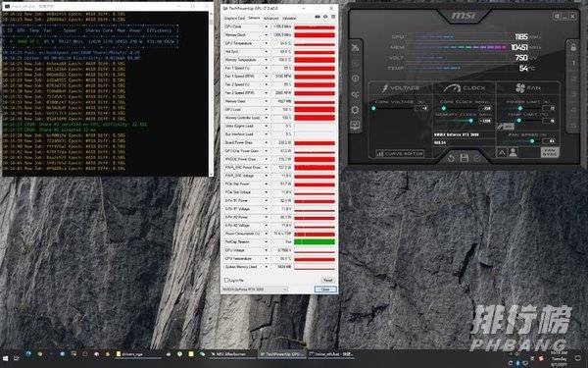588x368 pixels.
Task: Open the GPU-Z hamburger menu icon
Action: tap(333, 17)
